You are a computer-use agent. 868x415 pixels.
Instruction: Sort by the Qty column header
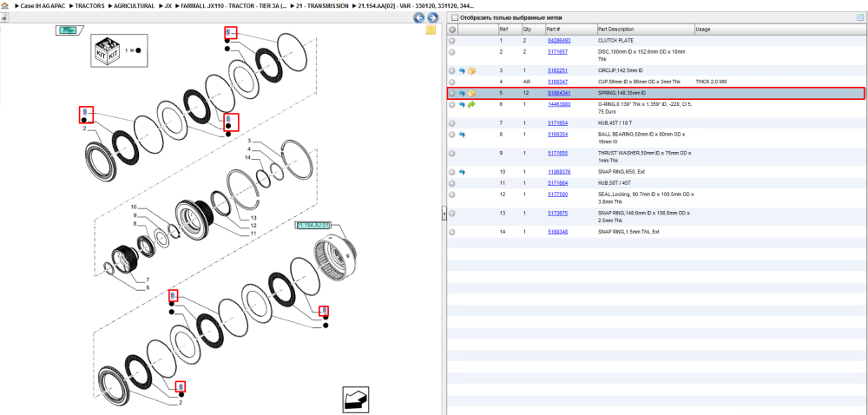coord(533,30)
